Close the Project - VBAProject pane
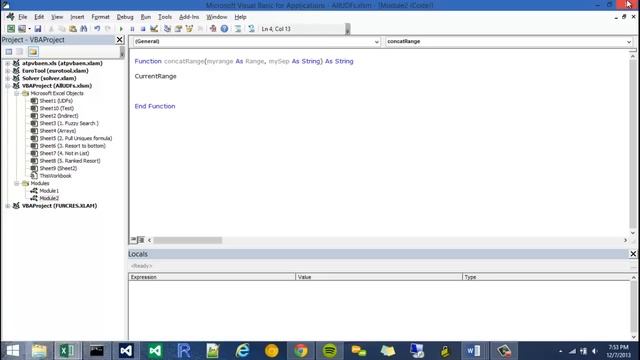The height and width of the screenshot is (360, 640). pos(120,40)
